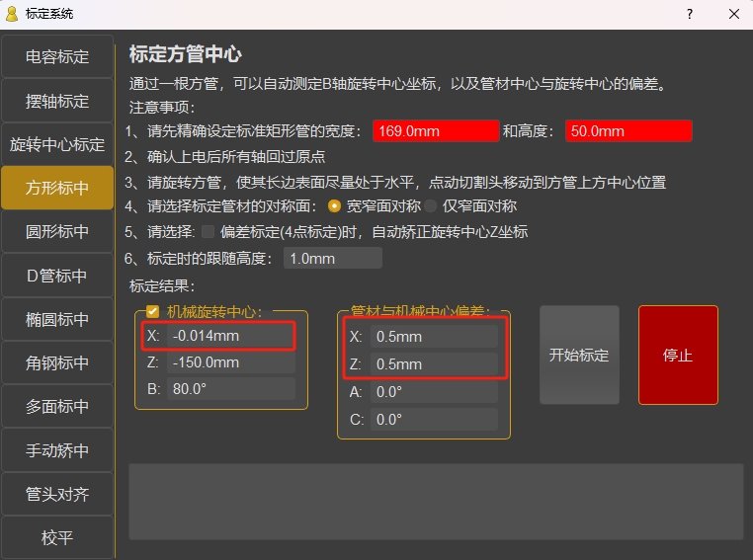Enable 偏差标定 auto-correct Z checkbox
The image size is (753, 560).
[208, 232]
